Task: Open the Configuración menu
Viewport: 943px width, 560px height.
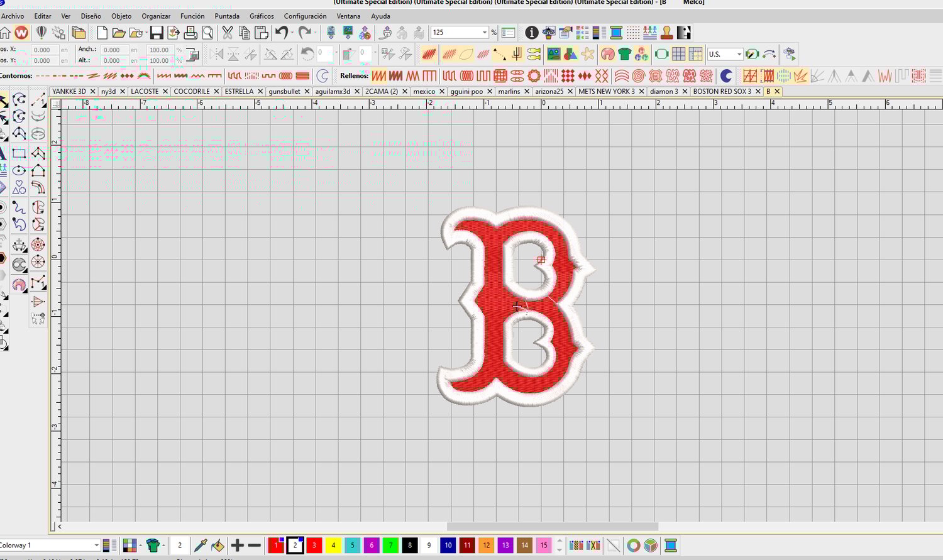Action: point(305,16)
